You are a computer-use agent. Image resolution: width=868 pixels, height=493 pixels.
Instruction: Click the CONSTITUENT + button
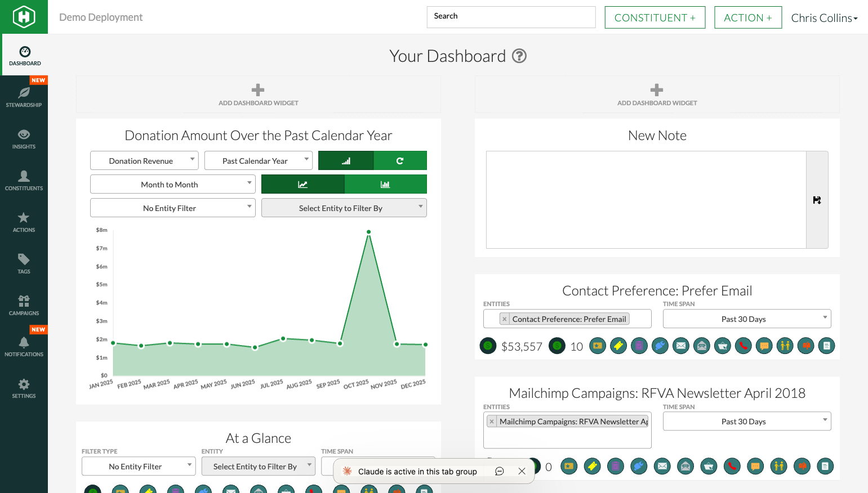(655, 18)
